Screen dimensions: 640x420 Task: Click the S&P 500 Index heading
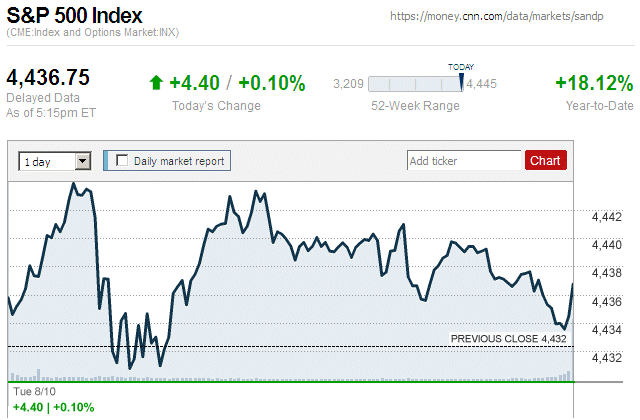pyautogui.click(x=74, y=16)
